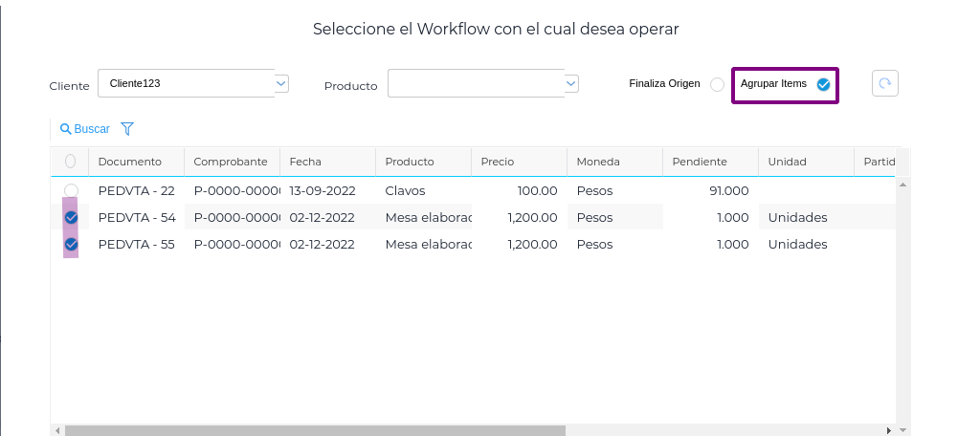Select the PEDVTA - 22 row checkbox
Image resolution: width=980 pixels, height=436 pixels.
click(x=71, y=190)
